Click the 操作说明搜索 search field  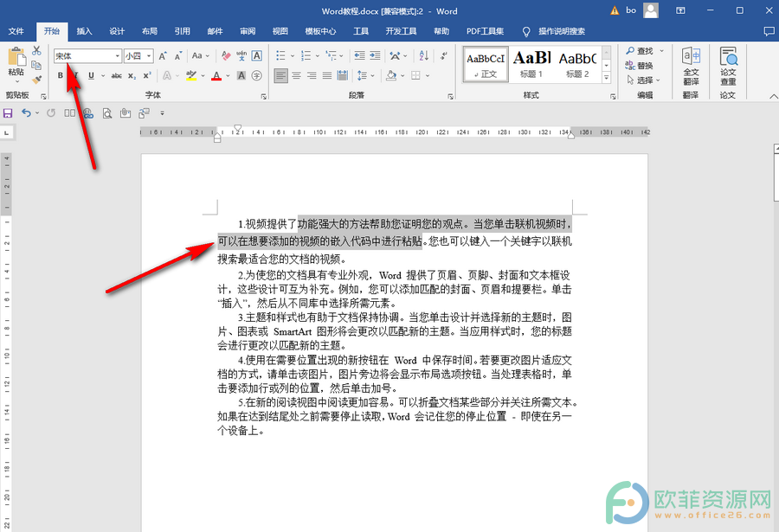[x=562, y=31]
